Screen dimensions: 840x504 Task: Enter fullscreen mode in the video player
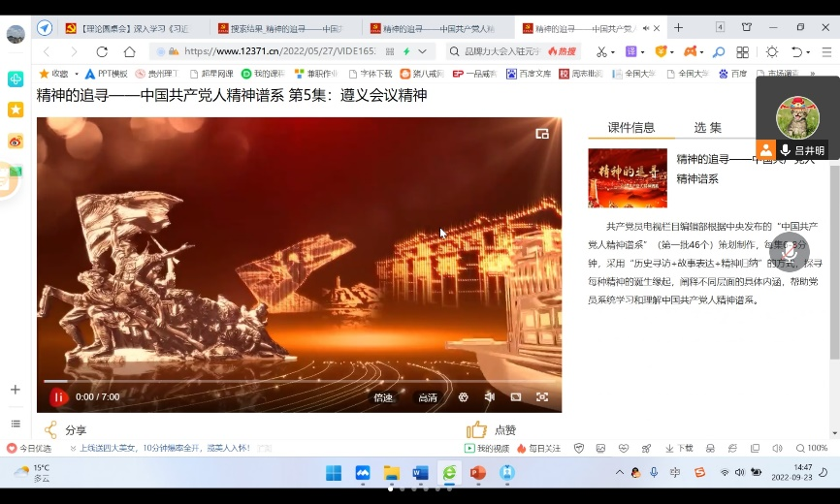coord(542,396)
